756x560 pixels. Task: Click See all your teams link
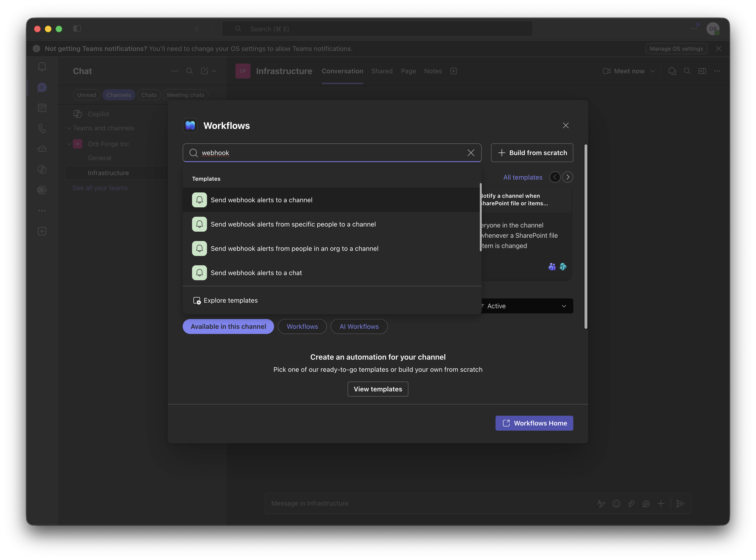click(x=100, y=188)
